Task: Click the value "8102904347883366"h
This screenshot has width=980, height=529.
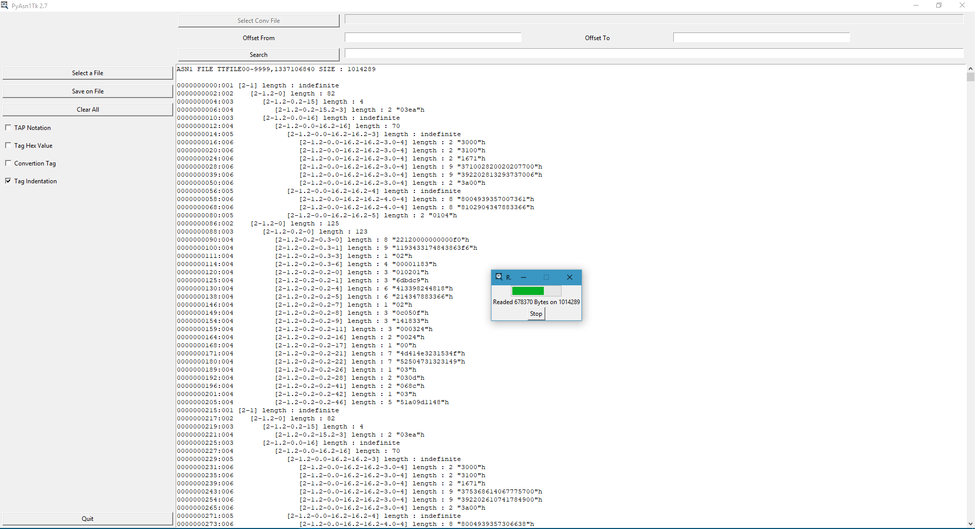Action: [496, 207]
